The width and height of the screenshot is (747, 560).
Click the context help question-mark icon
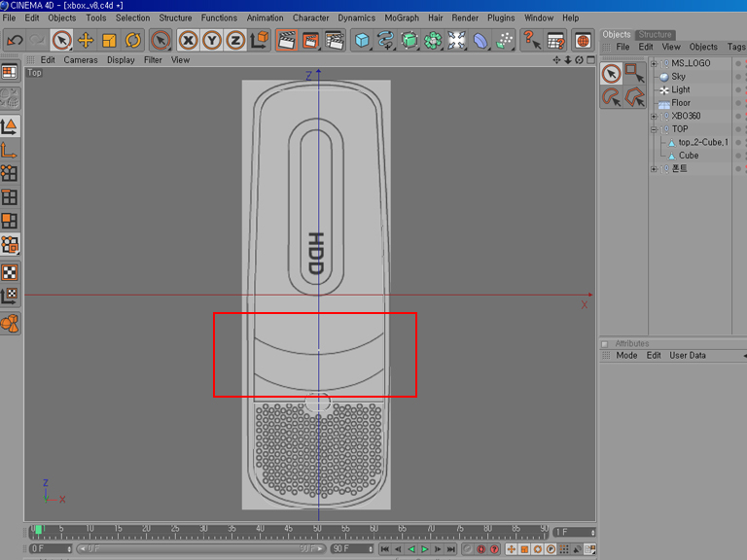(531, 40)
